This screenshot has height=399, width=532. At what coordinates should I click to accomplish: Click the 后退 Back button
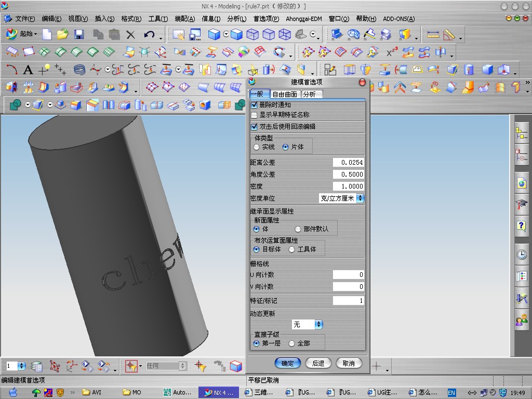tap(318, 363)
